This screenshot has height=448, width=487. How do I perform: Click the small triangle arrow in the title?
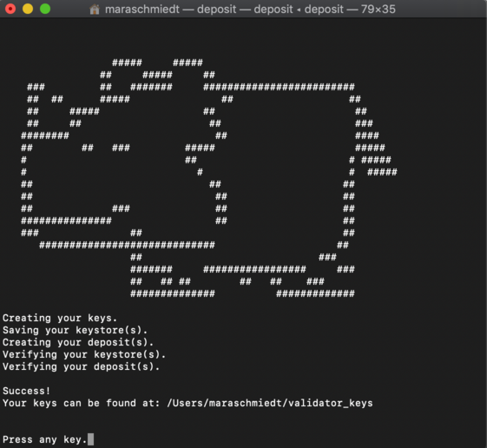tap(299, 10)
